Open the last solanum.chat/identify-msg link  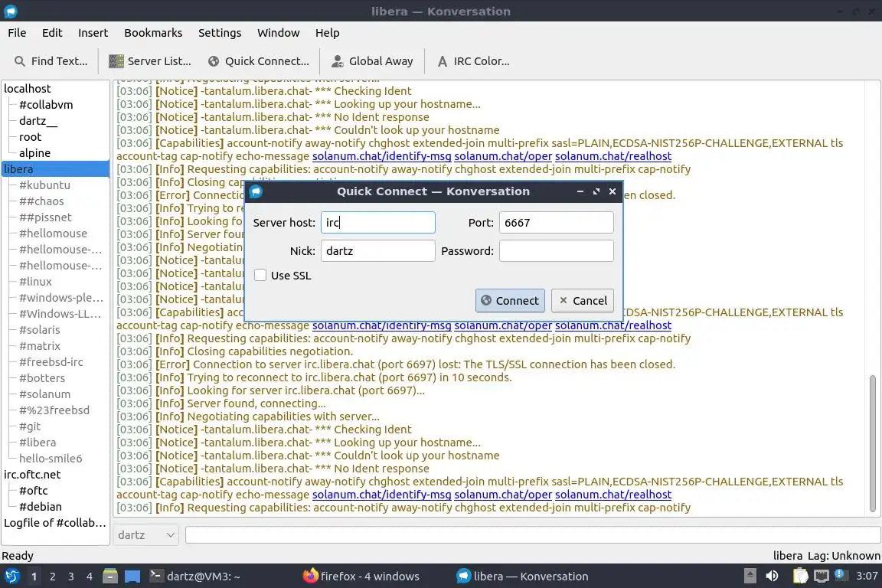pyautogui.click(x=381, y=495)
